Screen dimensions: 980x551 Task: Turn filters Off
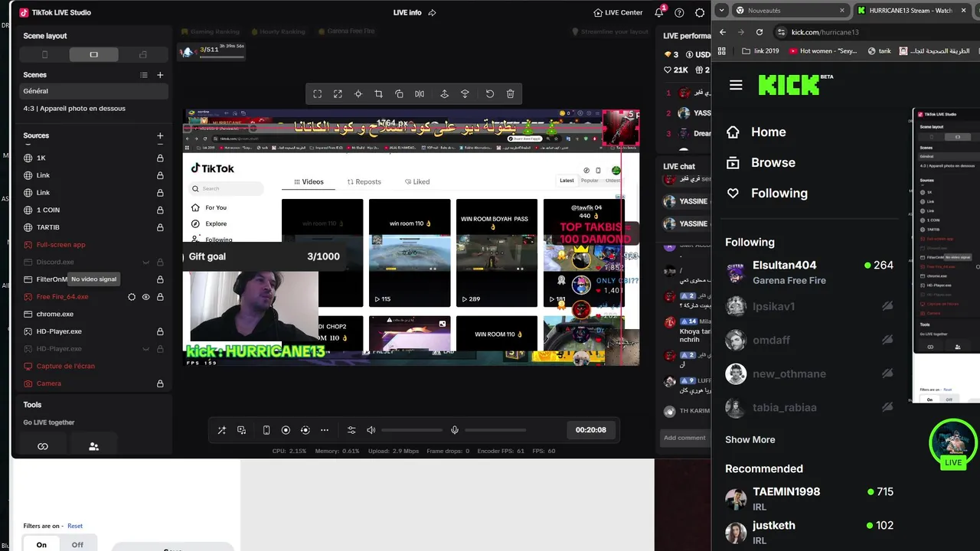[77, 545]
